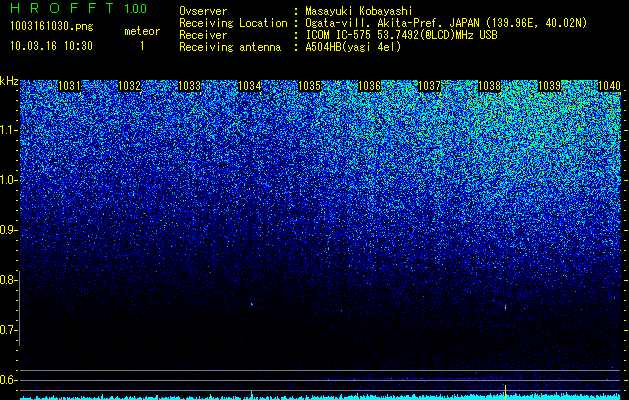This screenshot has width=629, height=400.
Task: Click the meteor echo dot near 1038
Action: [x=505, y=307]
